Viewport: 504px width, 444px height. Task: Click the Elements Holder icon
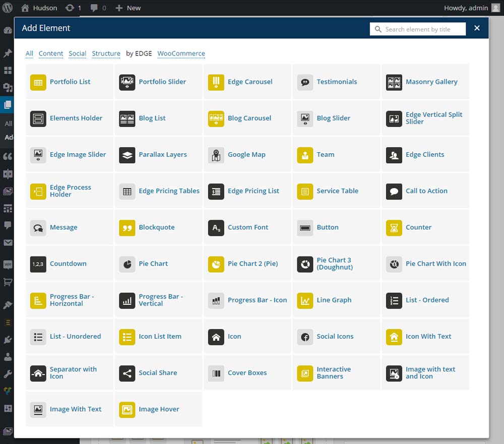coord(38,118)
